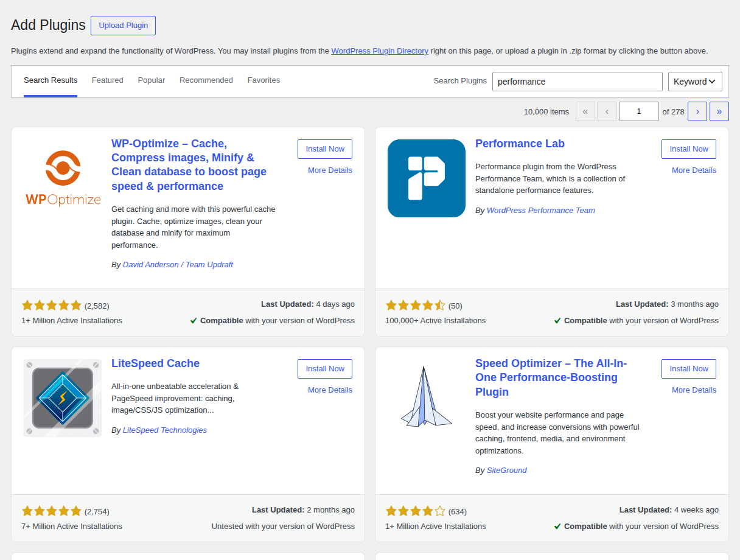The width and height of the screenshot is (740, 560).
Task: Focus the Search Plugins input field
Action: [578, 82]
